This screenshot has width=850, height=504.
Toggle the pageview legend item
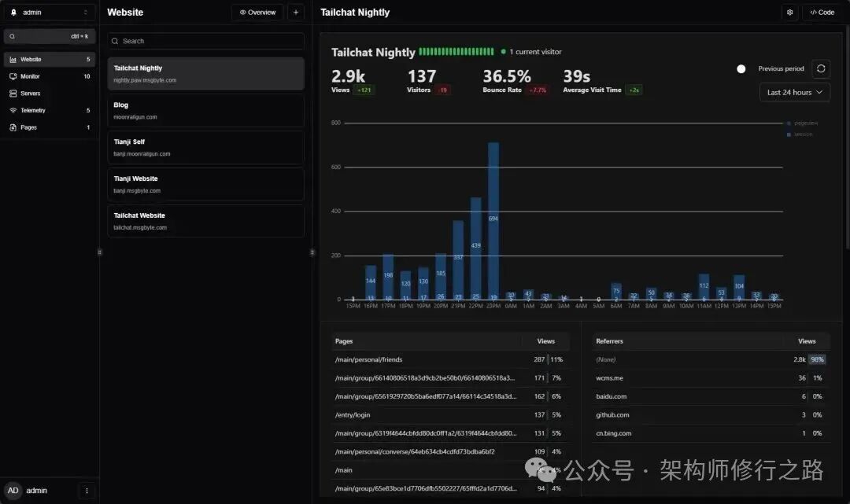click(x=802, y=123)
